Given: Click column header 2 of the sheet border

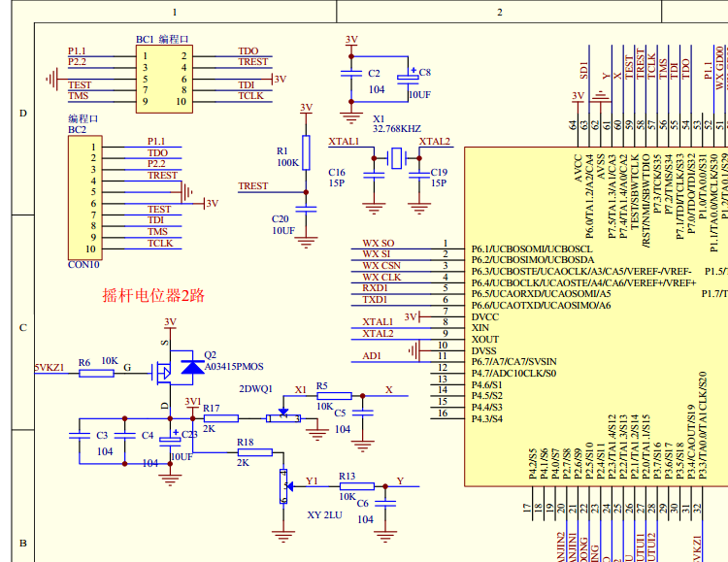Looking at the screenshot, I should click(x=500, y=12).
